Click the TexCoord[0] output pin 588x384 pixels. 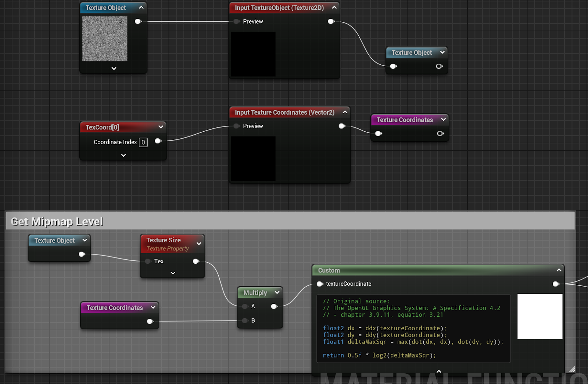158,141
